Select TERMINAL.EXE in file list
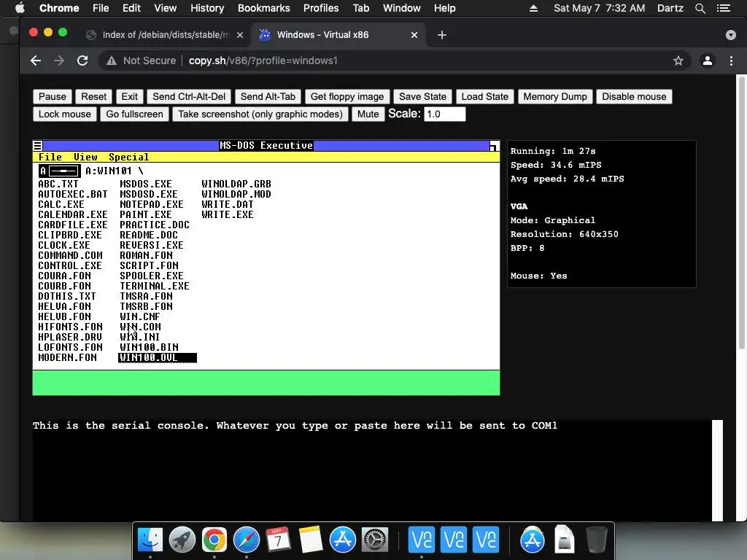This screenshot has width=747, height=560. (x=155, y=286)
